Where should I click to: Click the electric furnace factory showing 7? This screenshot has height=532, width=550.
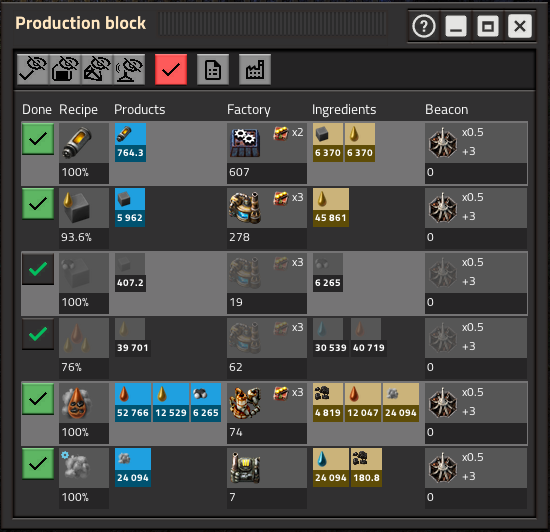pos(245,467)
